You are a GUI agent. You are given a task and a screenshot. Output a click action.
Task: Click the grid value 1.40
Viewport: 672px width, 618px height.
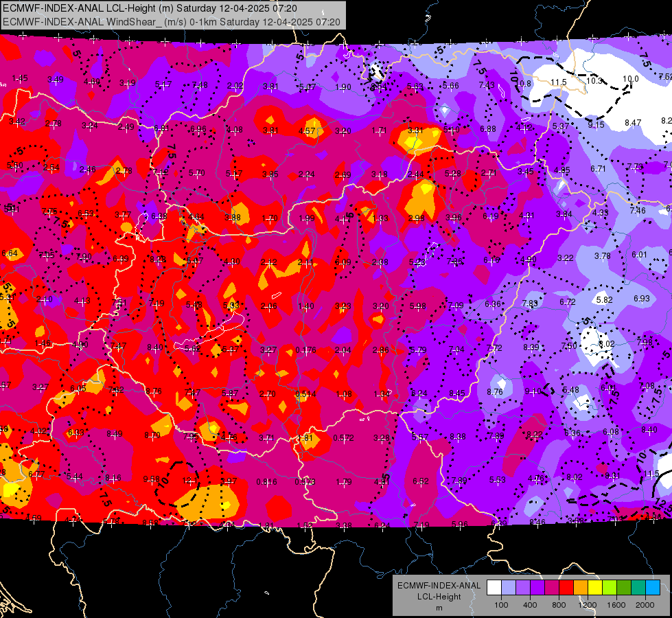pos(306,306)
